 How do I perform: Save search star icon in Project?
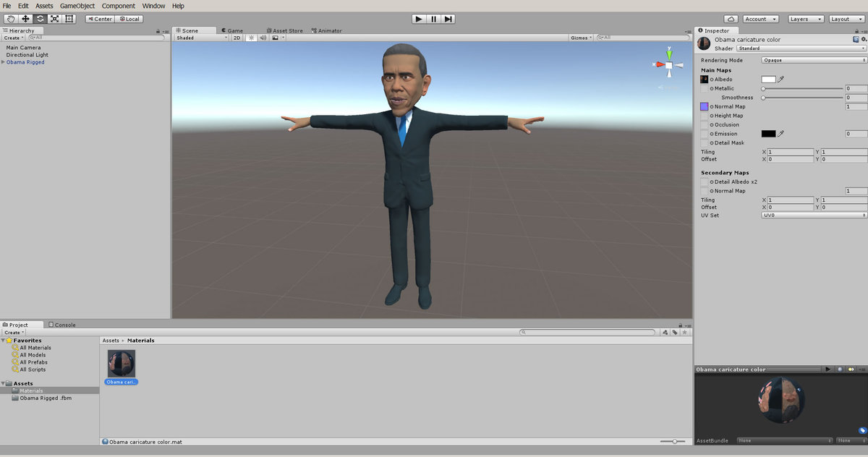684,333
